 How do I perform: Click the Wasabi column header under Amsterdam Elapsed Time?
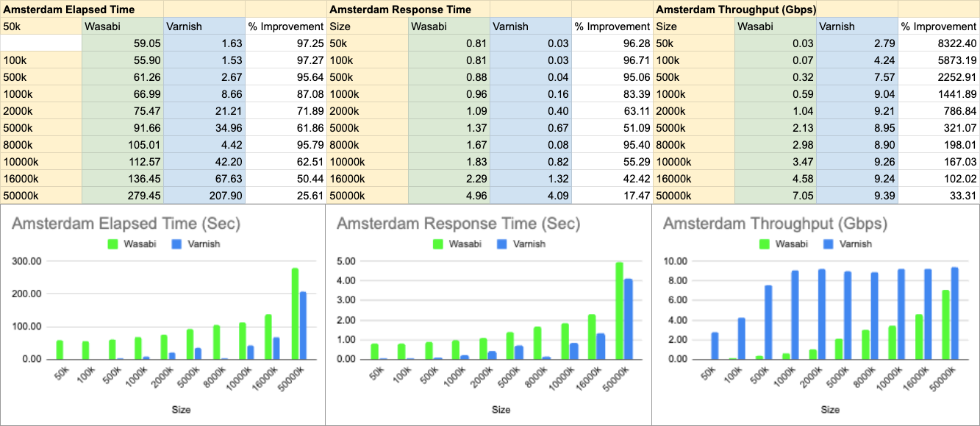tap(123, 26)
